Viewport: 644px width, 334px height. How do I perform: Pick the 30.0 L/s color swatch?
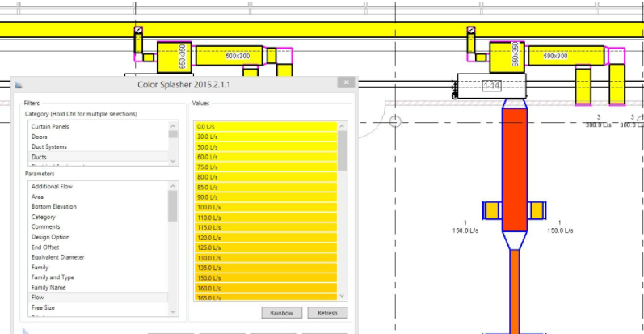click(266, 137)
